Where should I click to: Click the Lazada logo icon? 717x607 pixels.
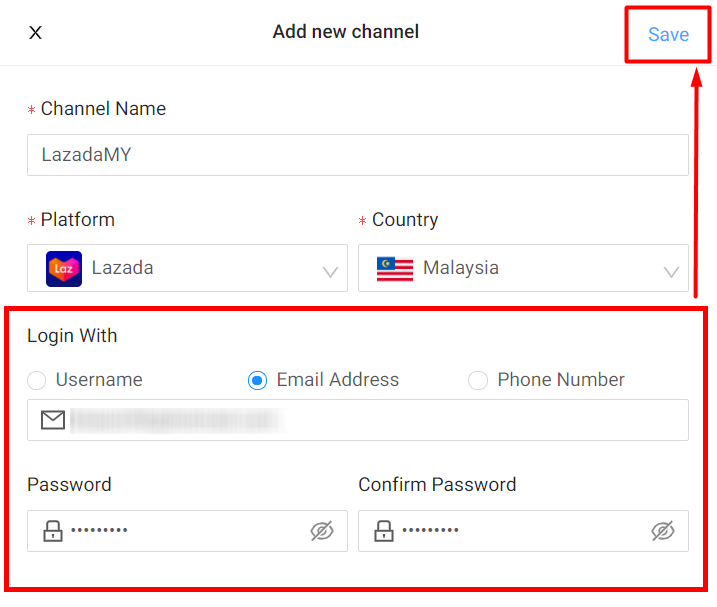coord(64,268)
